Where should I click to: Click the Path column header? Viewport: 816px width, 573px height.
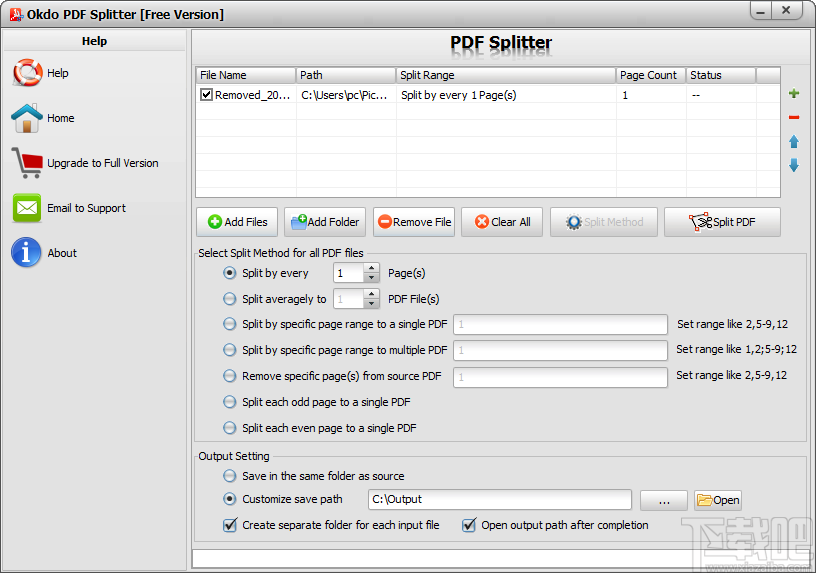point(346,75)
